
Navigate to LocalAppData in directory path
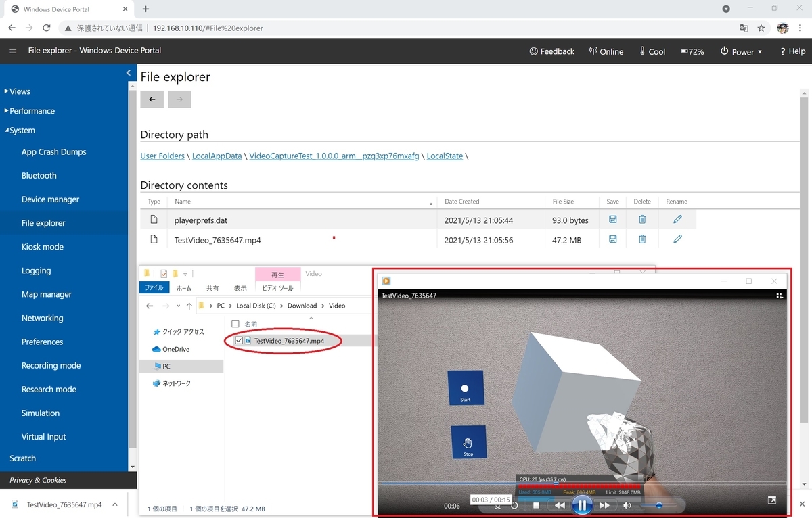coord(217,156)
